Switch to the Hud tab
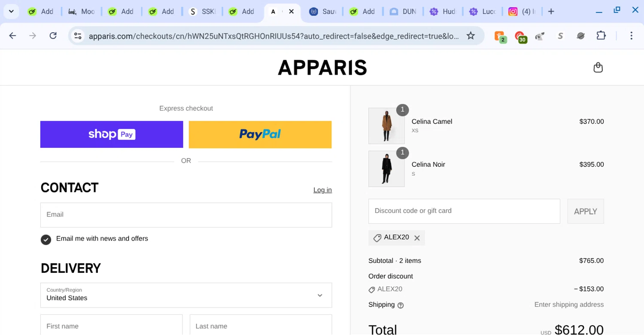 point(443,12)
